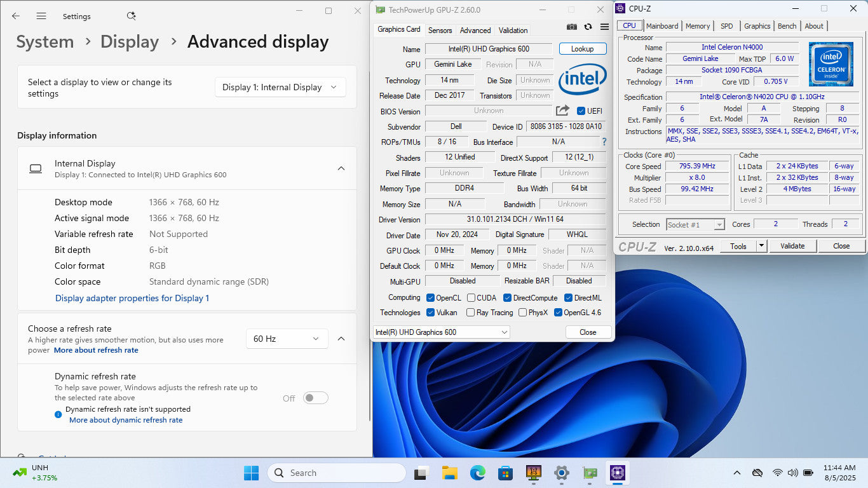Click the GPU-Z screenshot camera icon
This screenshot has width=868, height=488.
[572, 27]
